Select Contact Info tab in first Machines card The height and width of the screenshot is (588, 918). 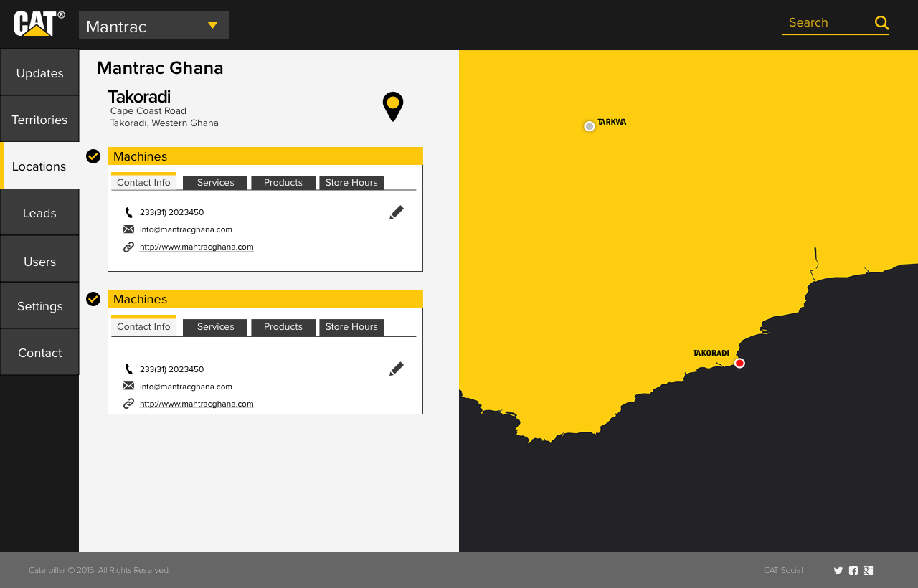(x=143, y=182)
